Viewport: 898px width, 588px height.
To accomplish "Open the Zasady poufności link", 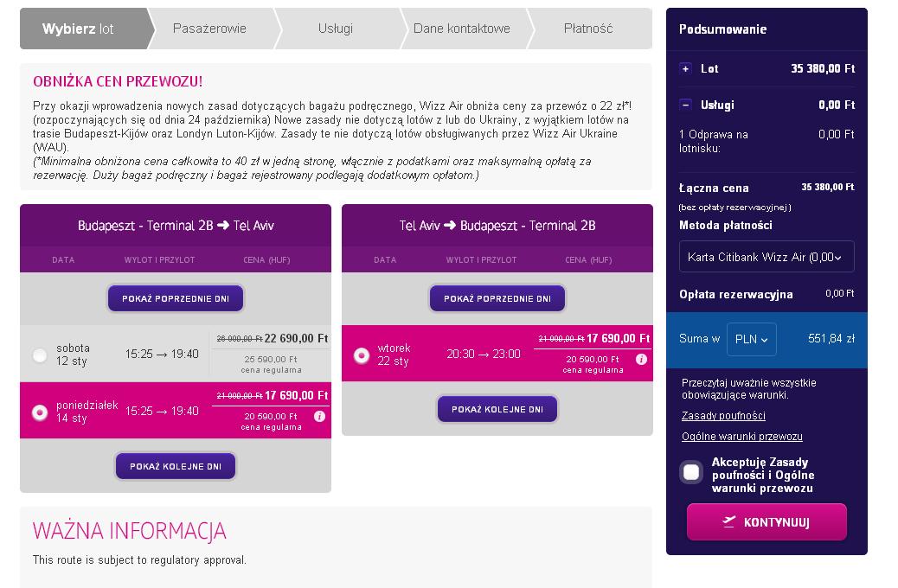I will click(723, 416).
